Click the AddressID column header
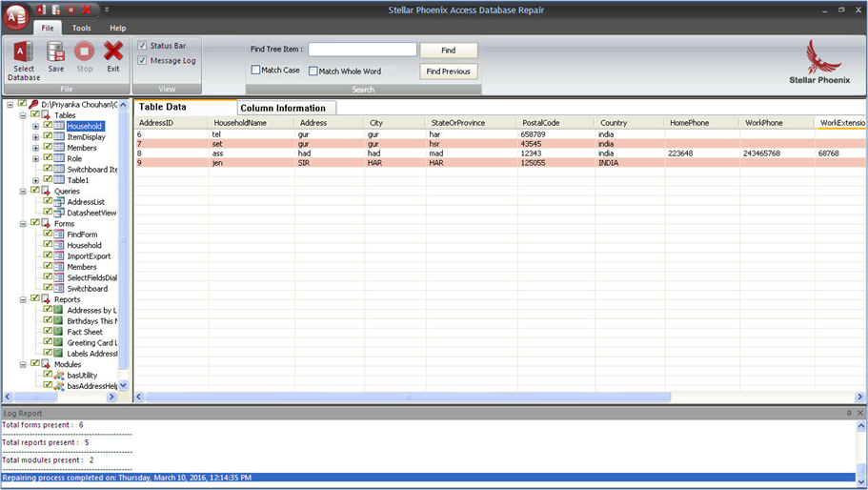Image resolution: width=868 pixels, height=490 pixels. click(171, 123)
